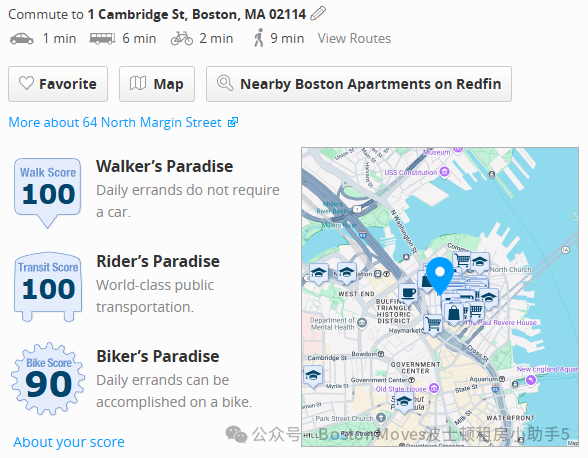Select the walking commute time icon
The image size is (588, 458).
(x=258, y=38)
